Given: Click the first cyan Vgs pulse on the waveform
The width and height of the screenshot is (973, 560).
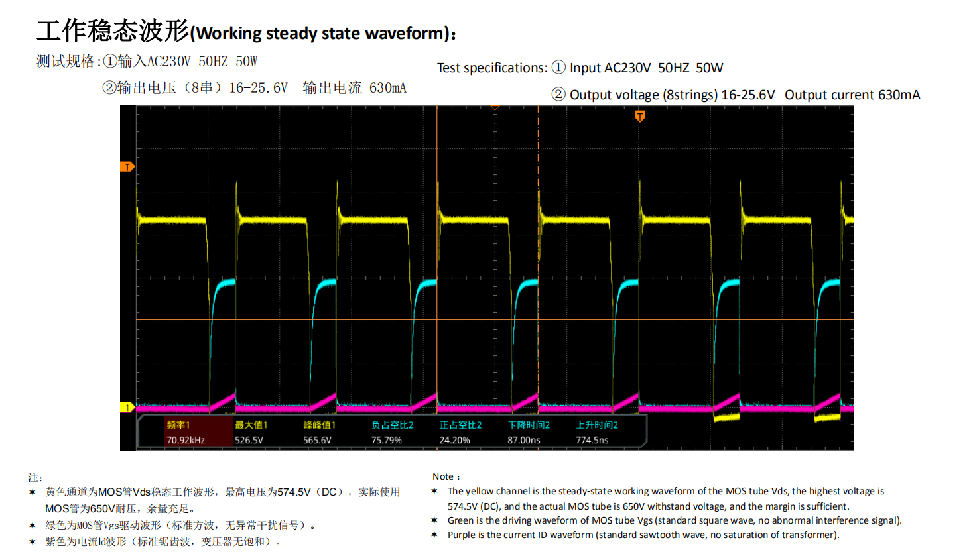Looking at the screenshot, I should click(224, 284).
